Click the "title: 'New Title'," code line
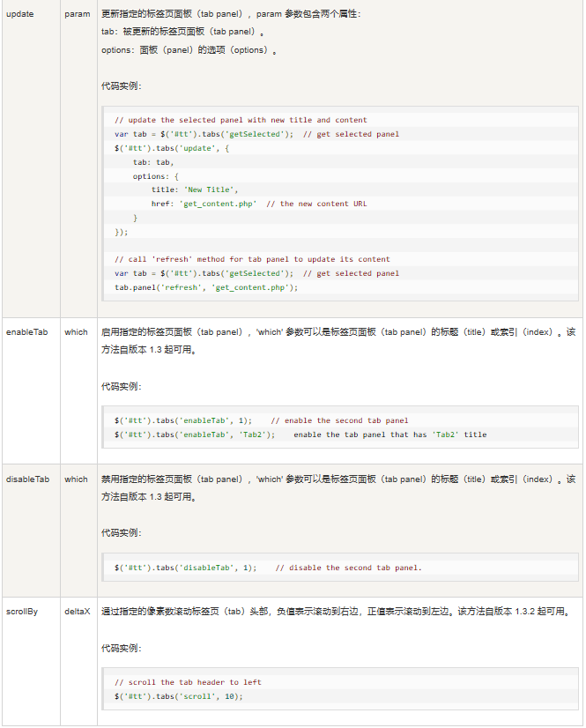 (x=195, y=189)
